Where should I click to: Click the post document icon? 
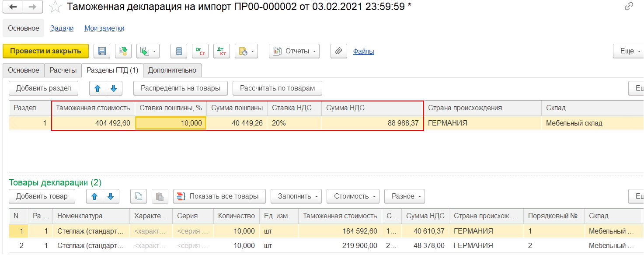coord(123,51)
